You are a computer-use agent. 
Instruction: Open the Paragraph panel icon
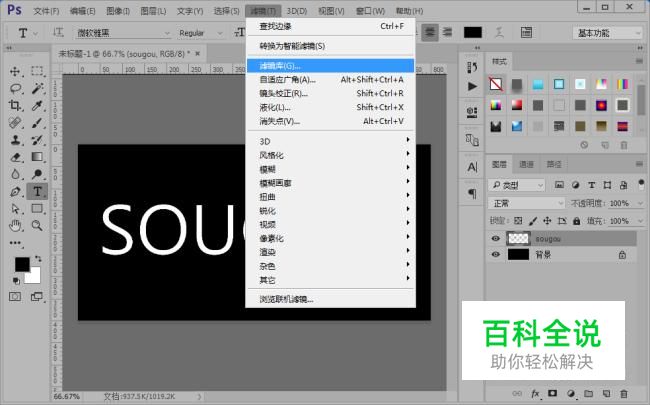[472, 194]
